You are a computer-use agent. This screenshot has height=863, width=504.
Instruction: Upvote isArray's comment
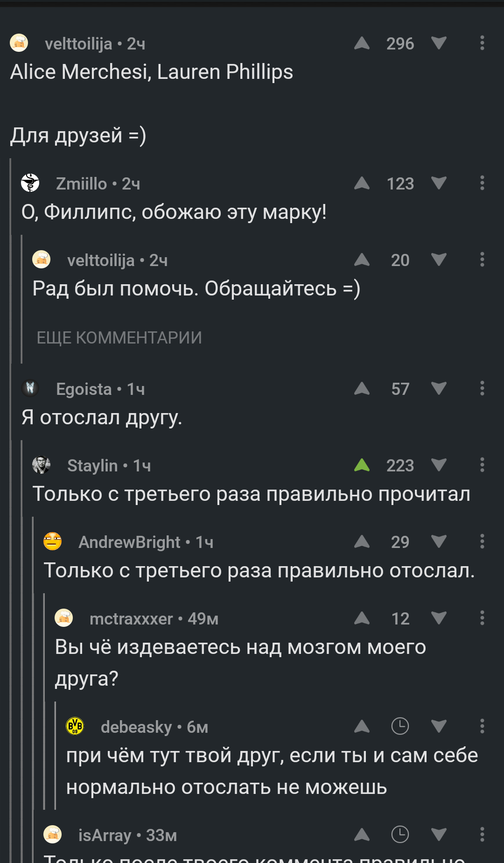pyautogui.click(x=362, y=835)
